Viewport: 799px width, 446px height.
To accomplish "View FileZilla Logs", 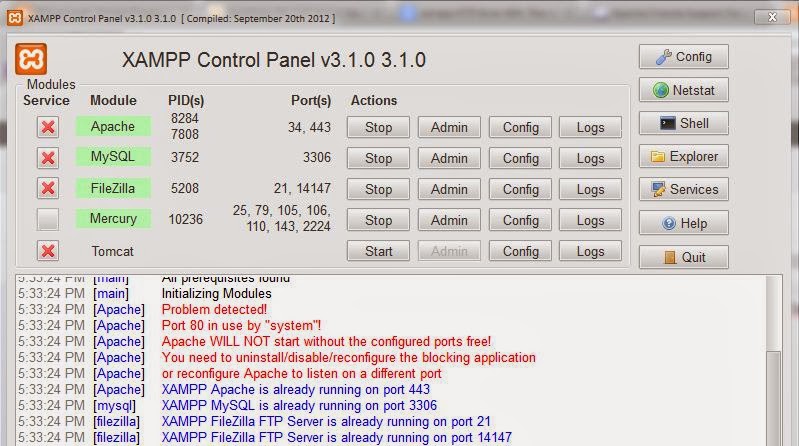I will pos(591,189).
